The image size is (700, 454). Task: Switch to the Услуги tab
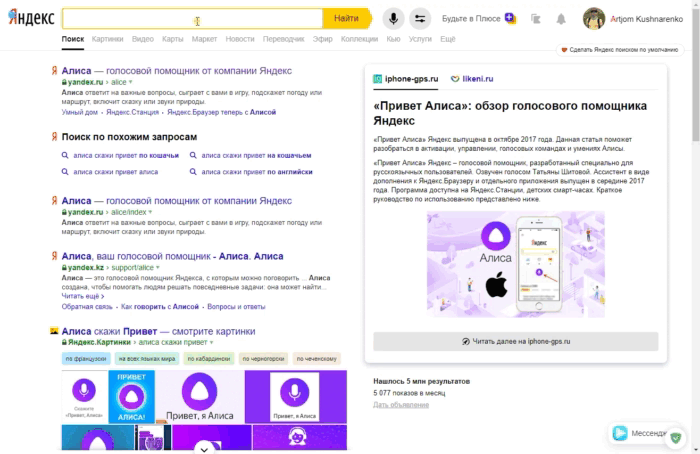[x=420, y=39]
